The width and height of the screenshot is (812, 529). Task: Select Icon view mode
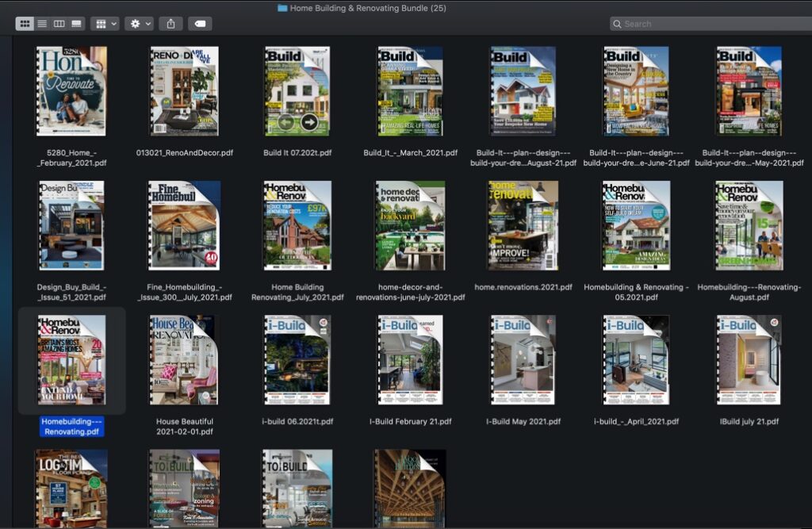click(26, 23)
